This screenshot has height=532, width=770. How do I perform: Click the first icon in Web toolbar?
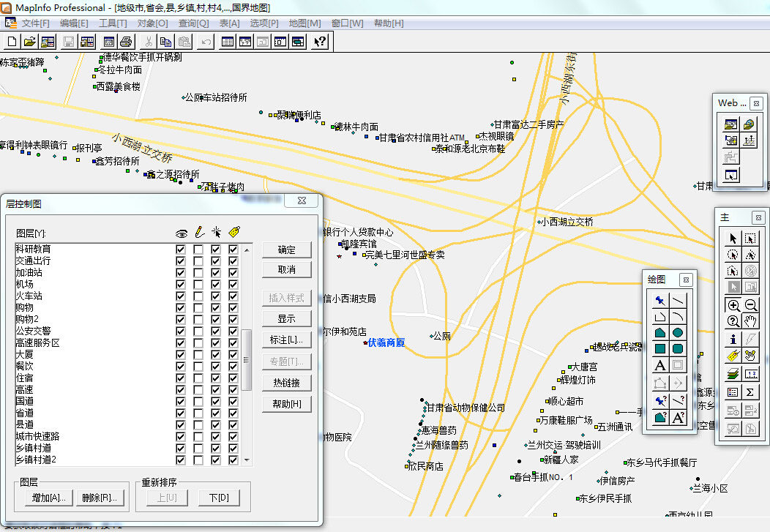click(x=730, y=124)
